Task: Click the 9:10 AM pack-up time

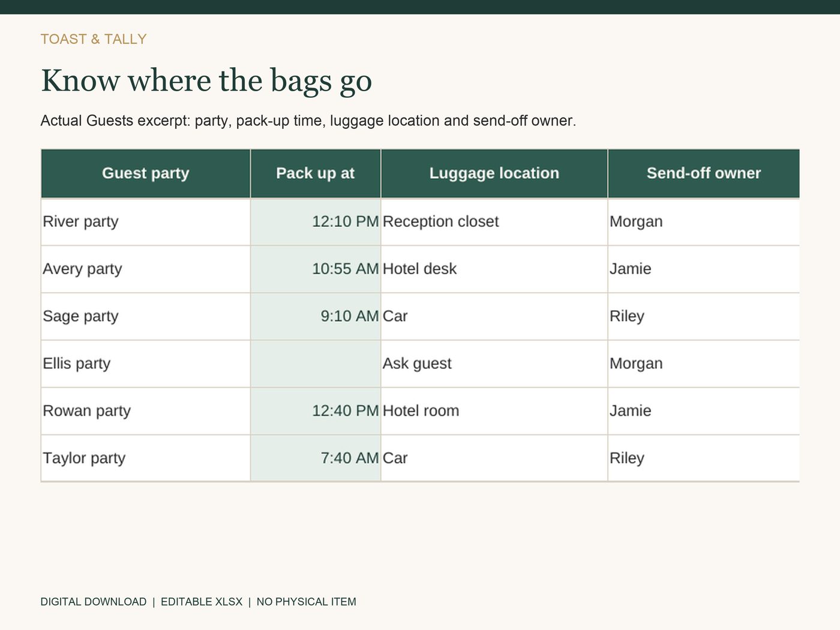Action: (316, 317)
